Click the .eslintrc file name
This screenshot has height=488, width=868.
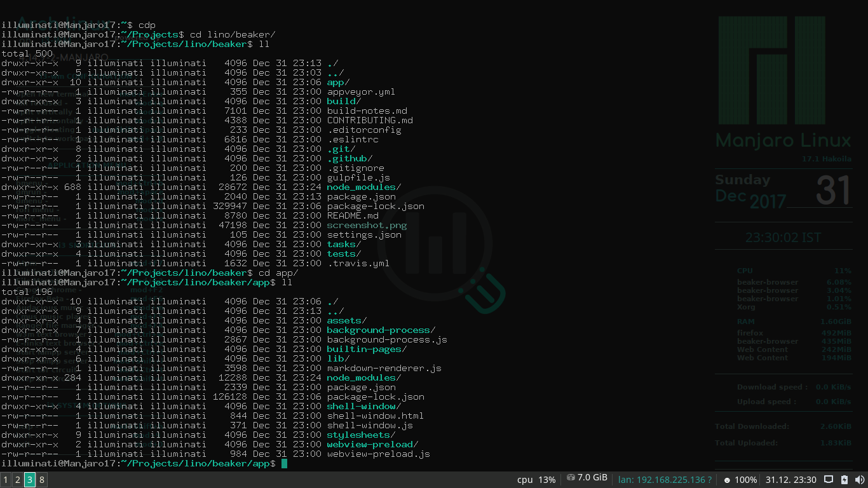353,140
